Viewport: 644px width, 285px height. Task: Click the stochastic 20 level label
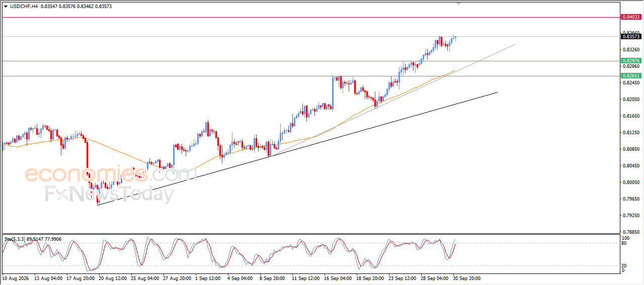point(625,265)
